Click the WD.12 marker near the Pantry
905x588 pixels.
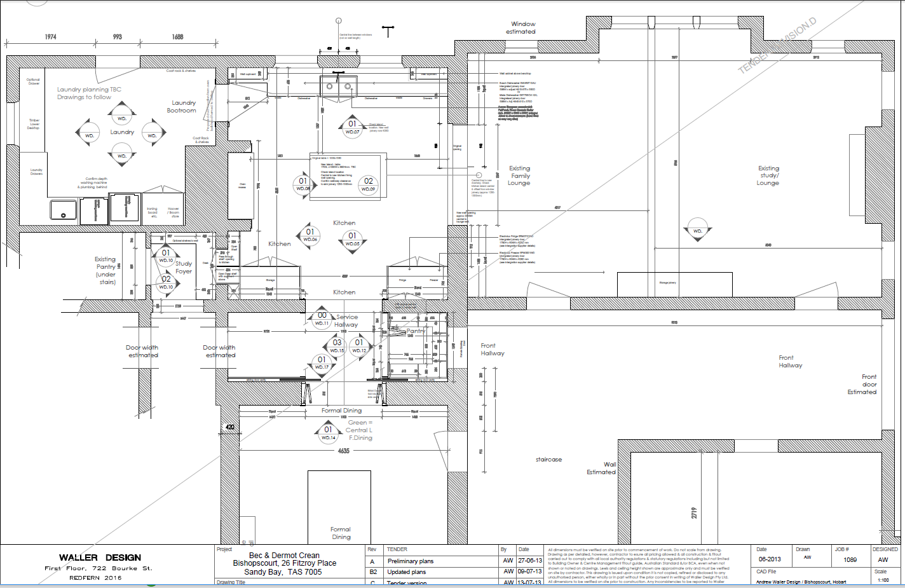pyautogui.click(x=360, y=346)
